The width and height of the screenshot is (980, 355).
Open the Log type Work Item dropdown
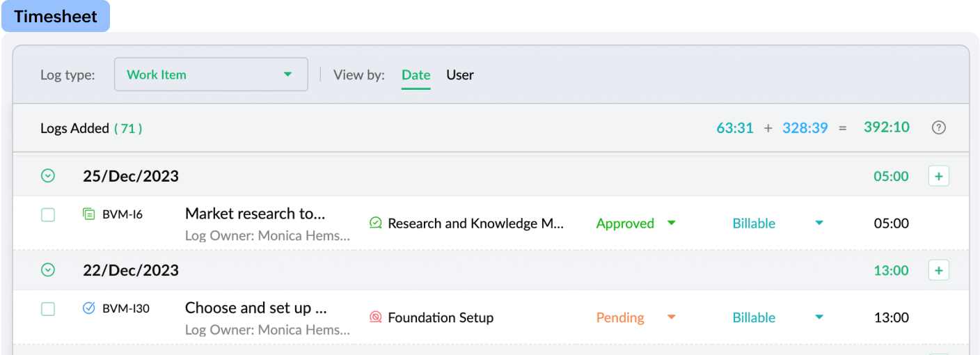(x=211, y=74)
